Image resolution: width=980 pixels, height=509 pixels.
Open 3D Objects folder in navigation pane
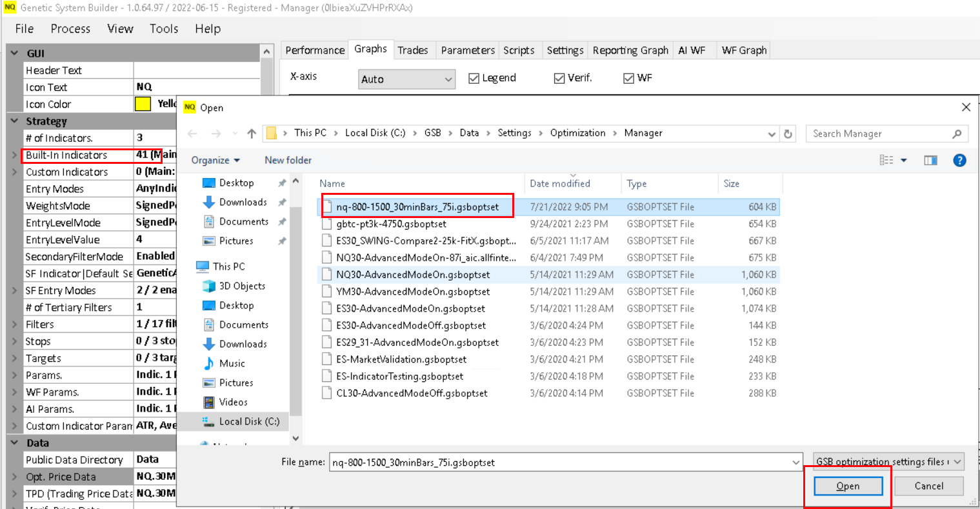(x=241, y=286)
